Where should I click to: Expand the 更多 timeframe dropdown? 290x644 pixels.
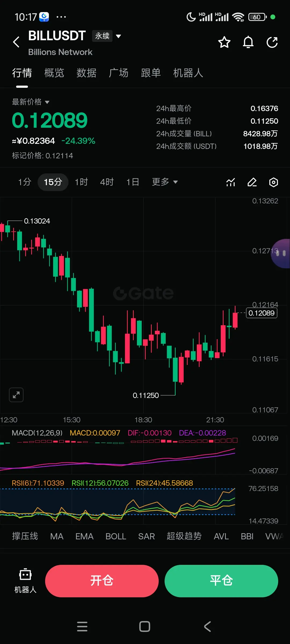coord(165,182)
